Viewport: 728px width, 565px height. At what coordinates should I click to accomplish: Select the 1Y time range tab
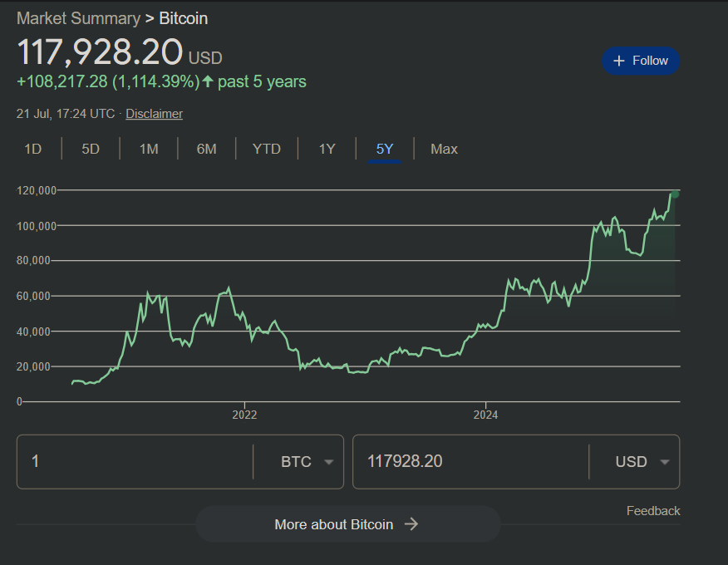(x=327, y=149)
